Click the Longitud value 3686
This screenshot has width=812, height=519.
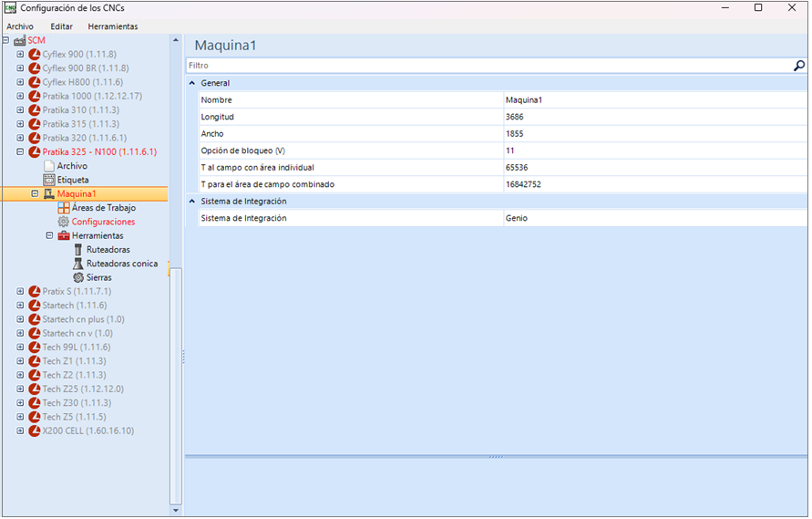[x=655, y=117]
